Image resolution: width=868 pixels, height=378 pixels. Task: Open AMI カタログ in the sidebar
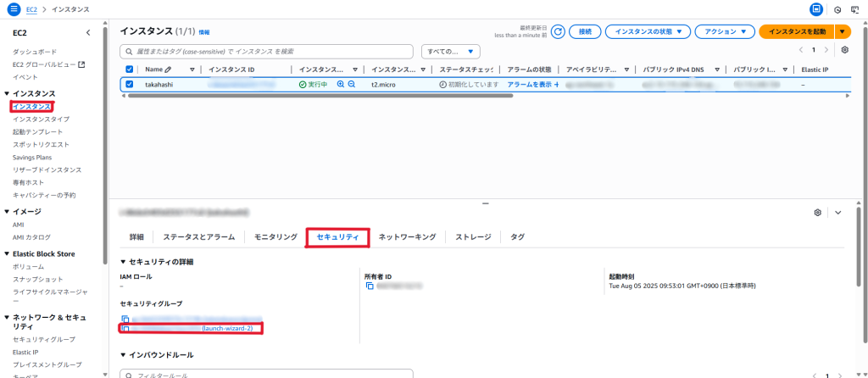click(x=31, y=237)
